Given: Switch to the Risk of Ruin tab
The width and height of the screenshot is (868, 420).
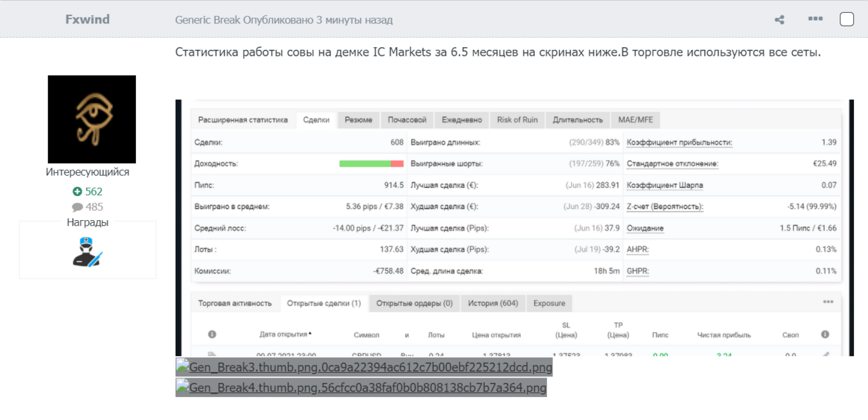Looking at the screenshot, I should pos(517,120).
